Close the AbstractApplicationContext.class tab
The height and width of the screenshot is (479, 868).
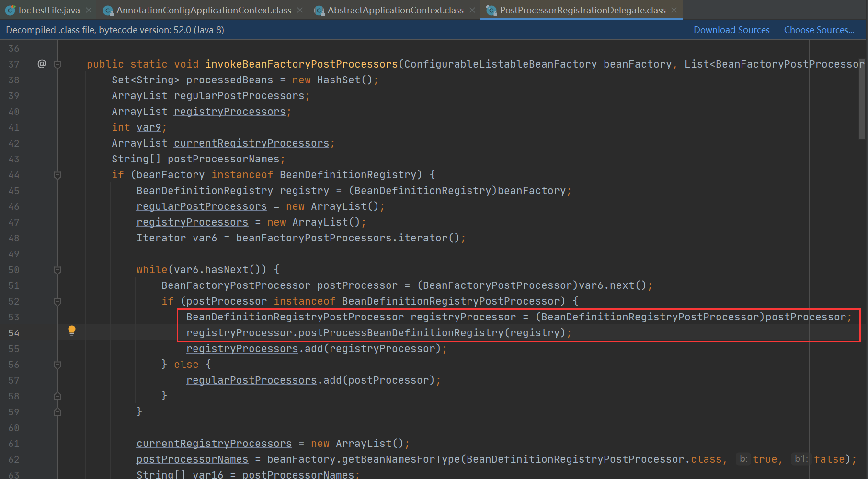(472, 10)
